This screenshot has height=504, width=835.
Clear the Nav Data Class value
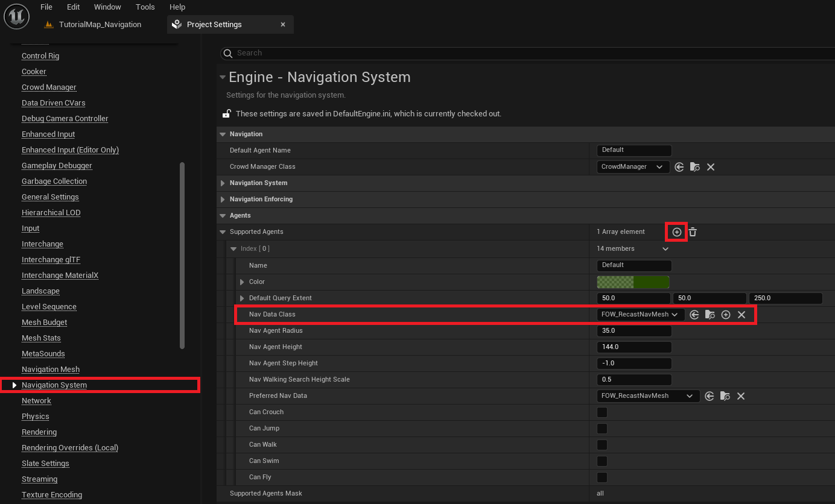click(x=741, y=315)
